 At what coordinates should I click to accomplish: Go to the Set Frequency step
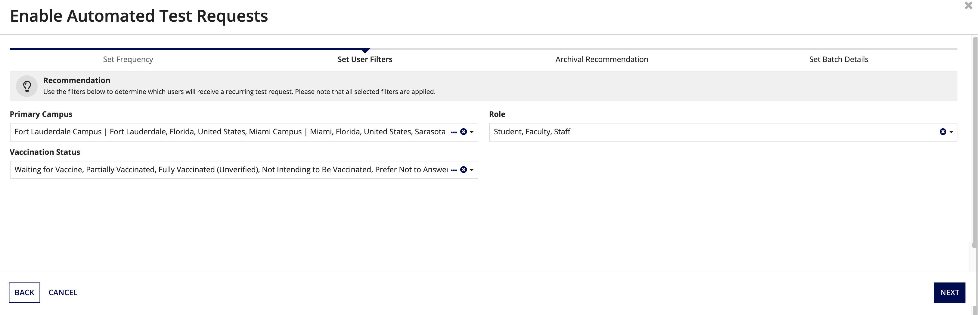coord(128,59)
